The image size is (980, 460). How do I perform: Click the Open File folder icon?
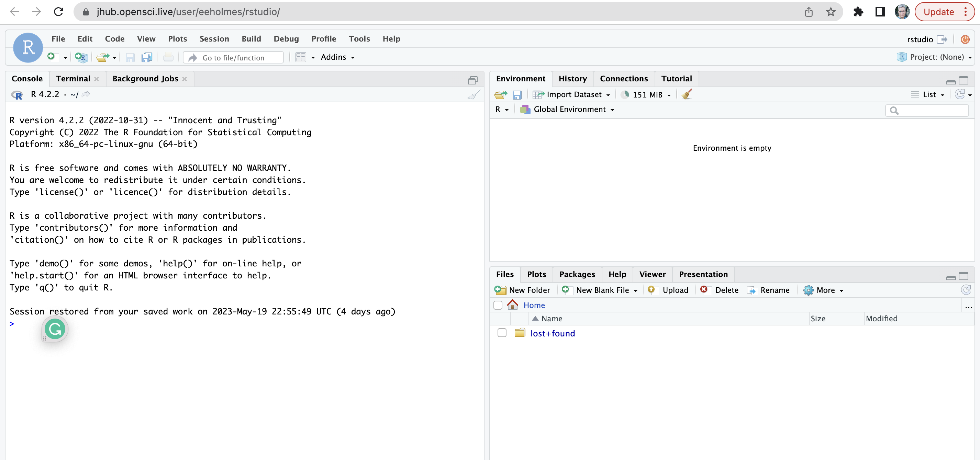[103, 57]
